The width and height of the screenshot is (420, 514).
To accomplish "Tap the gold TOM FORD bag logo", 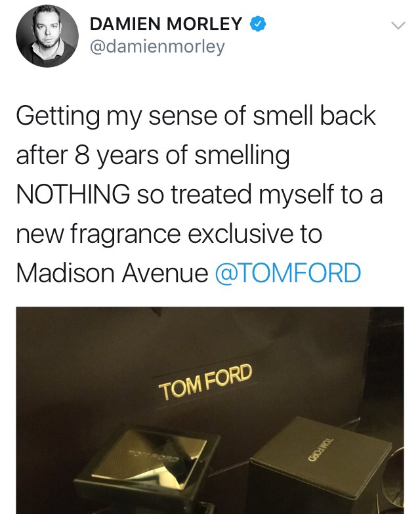I will (x=206, y=382).
